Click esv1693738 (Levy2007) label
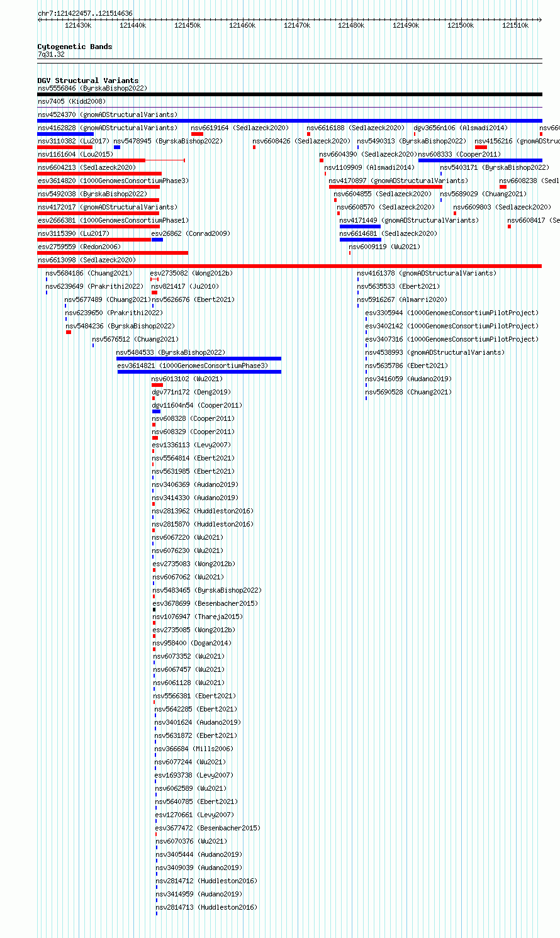The width and height of the screenshot is (560, 938). pyautogui.click(x=194, y=775)
